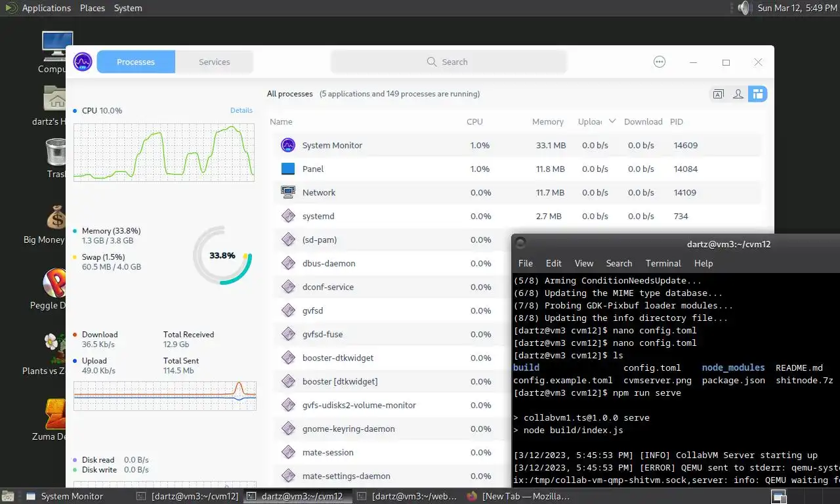Open Plants vs Zombies desktop icon
Image resolution: width=840 pixels, height=504 pixels.
click(55, 349)
